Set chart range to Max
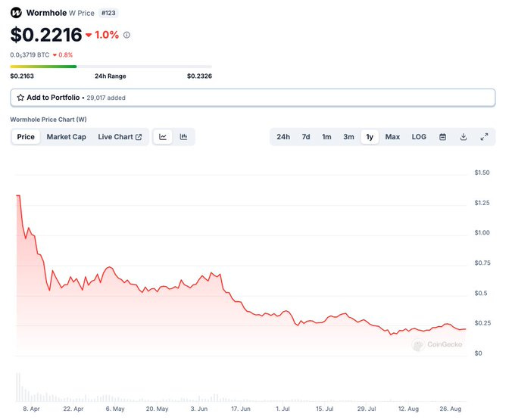515x420 pixels. click(392, 137)
